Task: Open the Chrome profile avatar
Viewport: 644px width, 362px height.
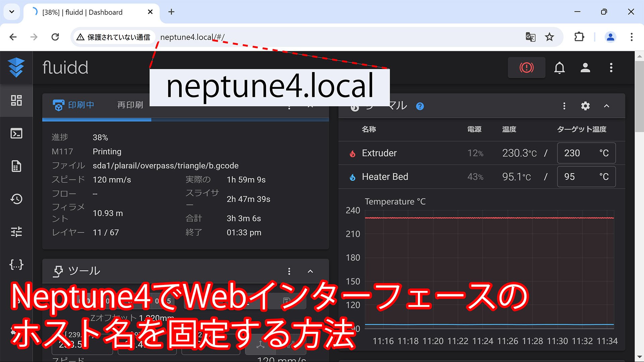Action: tap(610, 37)
